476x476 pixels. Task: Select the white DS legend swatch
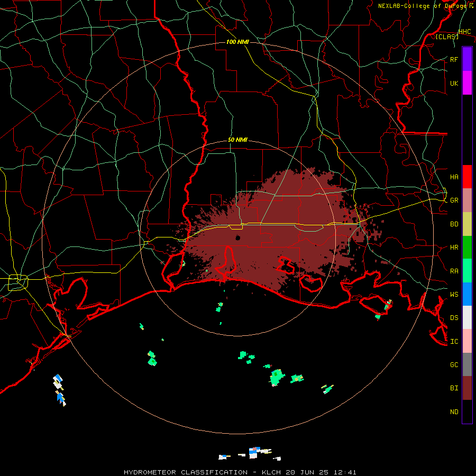point(467,317)
